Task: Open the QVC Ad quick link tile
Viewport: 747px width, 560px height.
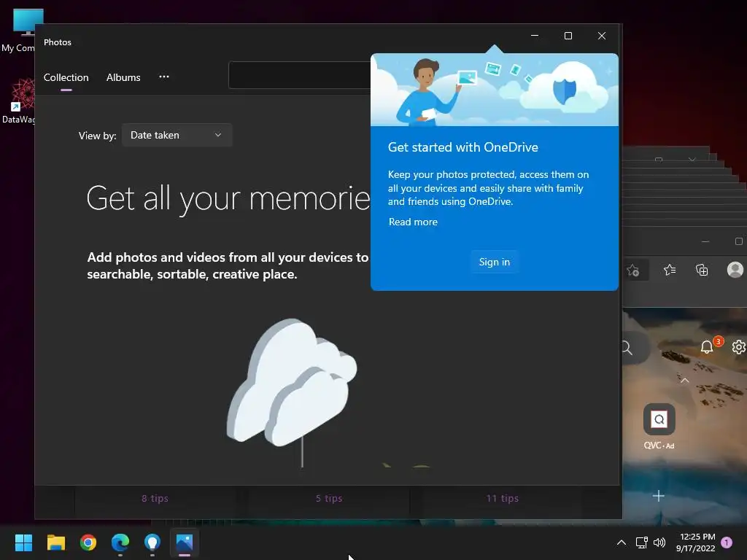Action: pyautogui.click(x=659, y=419)
